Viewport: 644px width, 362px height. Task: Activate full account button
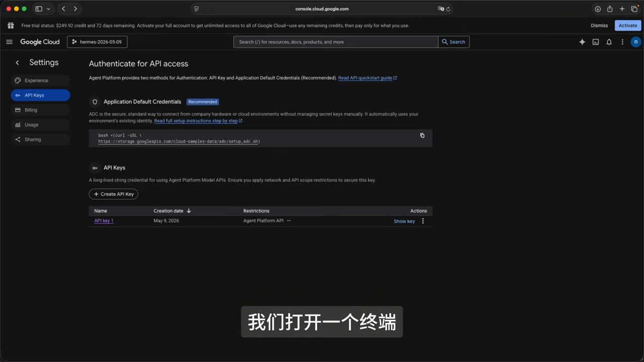tap(627, 26)
